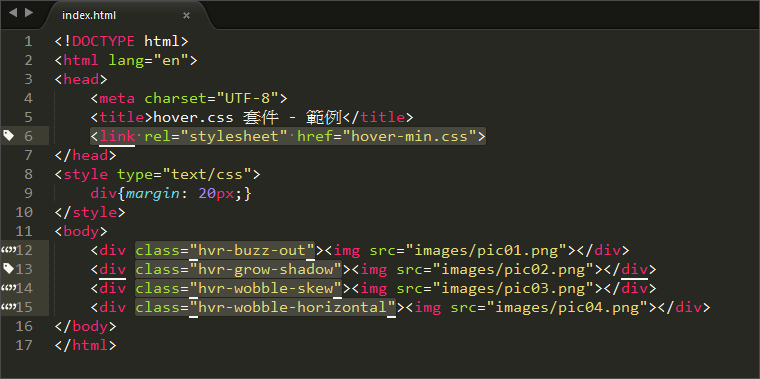Click the quote marker icon on line 12
Viewport: 760px width, 379px height.
click(x=9, y=250)
